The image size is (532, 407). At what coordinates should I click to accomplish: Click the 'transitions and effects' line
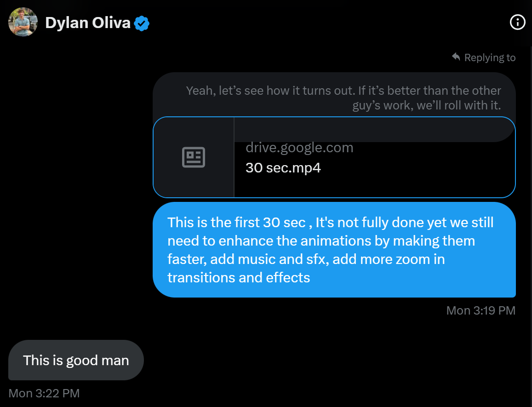[239, 278]
